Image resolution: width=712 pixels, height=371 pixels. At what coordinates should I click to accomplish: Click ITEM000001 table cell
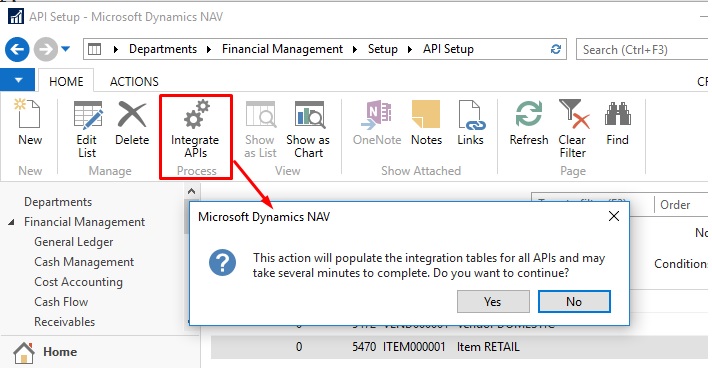tap(414, 347)
